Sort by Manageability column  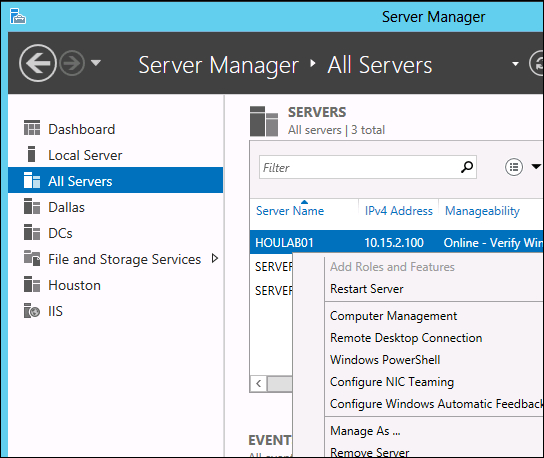pos(482,211)
